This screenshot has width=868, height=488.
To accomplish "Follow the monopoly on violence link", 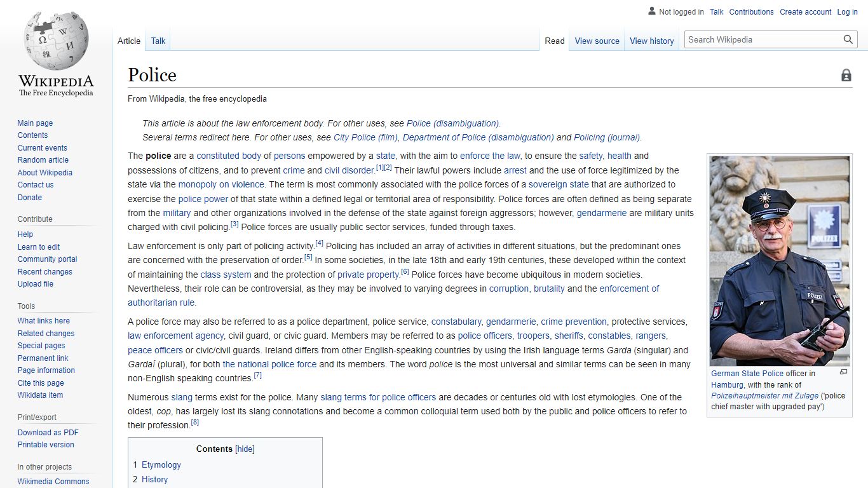I will pos(221,184).
